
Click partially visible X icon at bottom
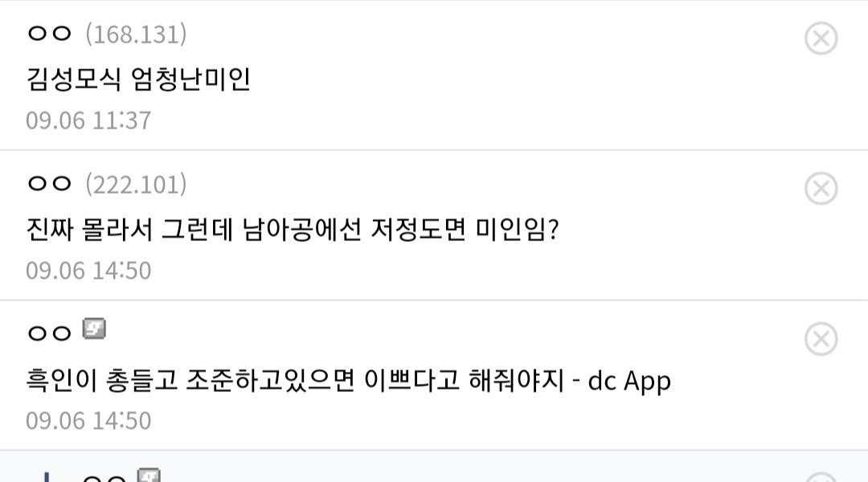(x=821, y=479)
